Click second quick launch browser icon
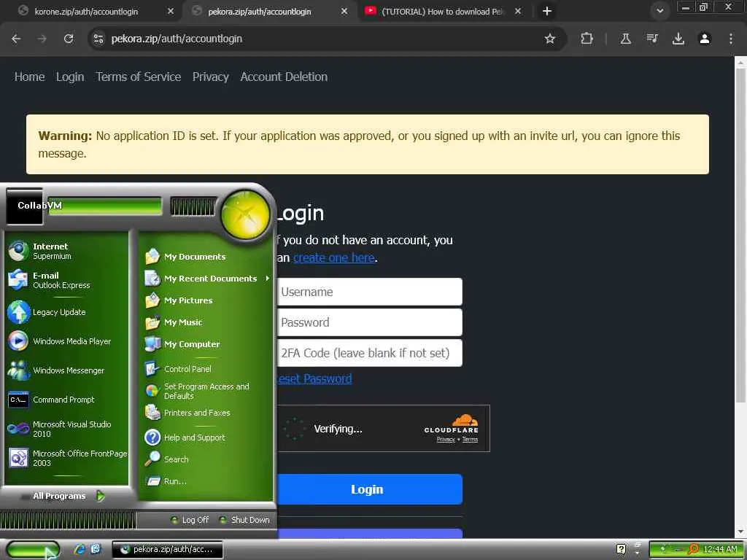The height and width of the screenshot is (560, 747). (x=96, y=550)
